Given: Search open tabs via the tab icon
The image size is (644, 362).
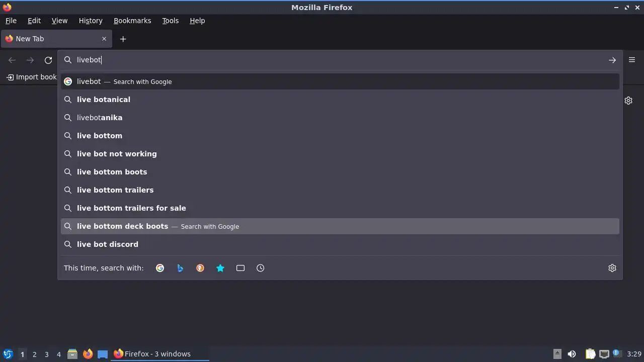Looking at the screenshot, I should coord(240,268).
